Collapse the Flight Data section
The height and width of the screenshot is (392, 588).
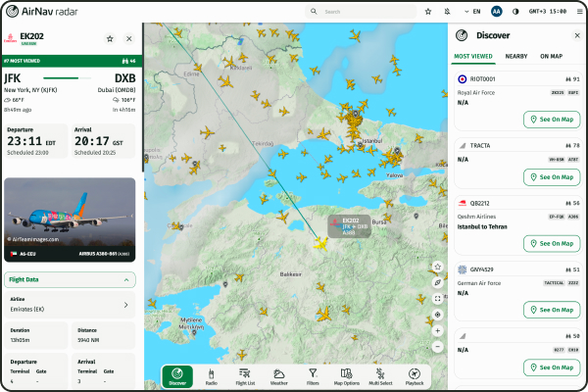70,280
